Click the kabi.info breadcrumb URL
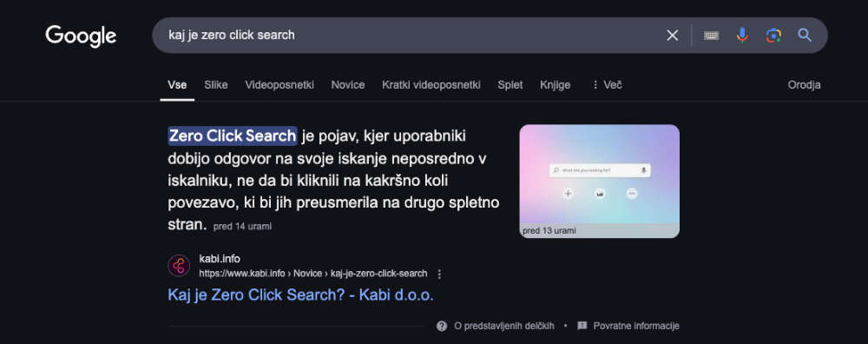 [312, 273]
